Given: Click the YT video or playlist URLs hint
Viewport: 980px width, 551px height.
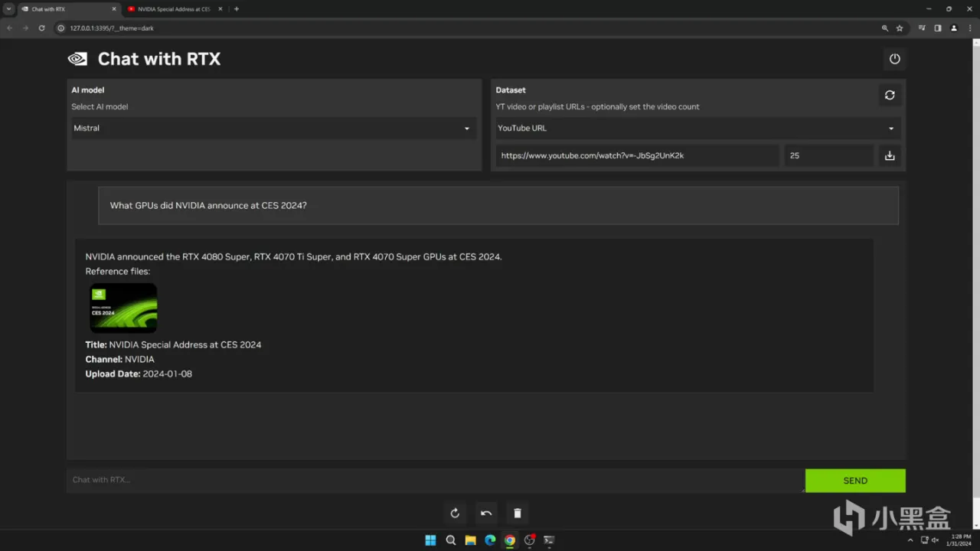Looking at the screenshot, I should point(597,106).
